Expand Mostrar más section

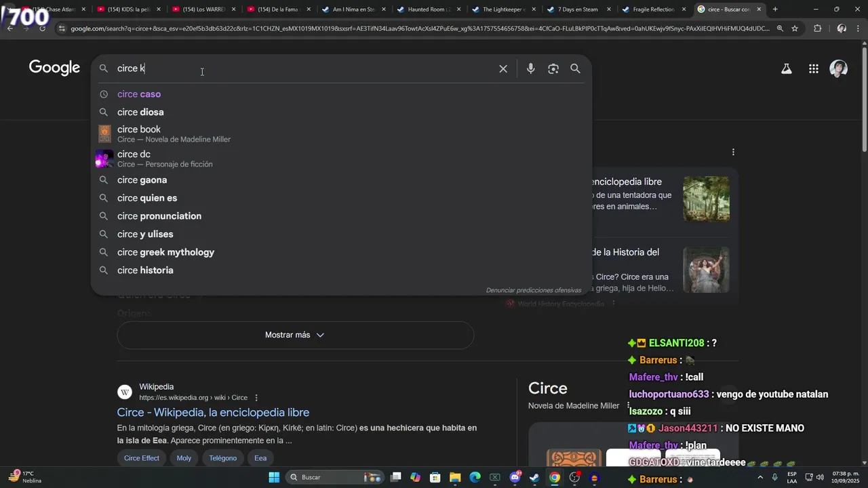click(x=295, y=335)
